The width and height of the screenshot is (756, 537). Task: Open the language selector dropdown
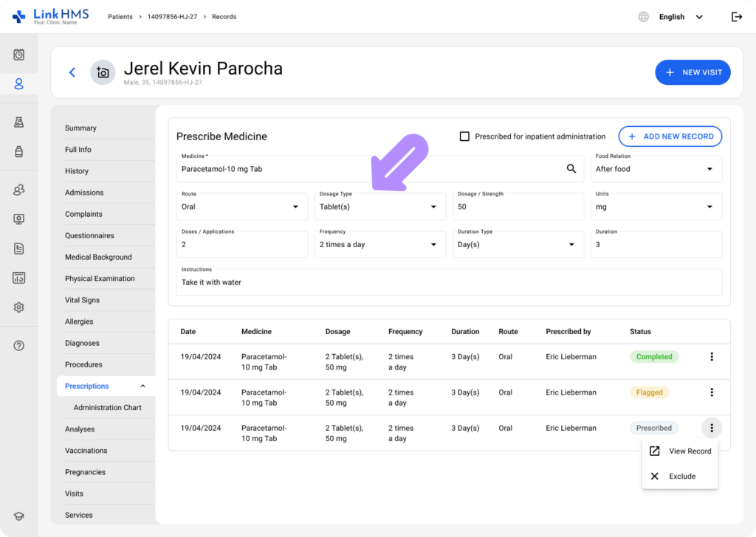(x=678, y=16)
